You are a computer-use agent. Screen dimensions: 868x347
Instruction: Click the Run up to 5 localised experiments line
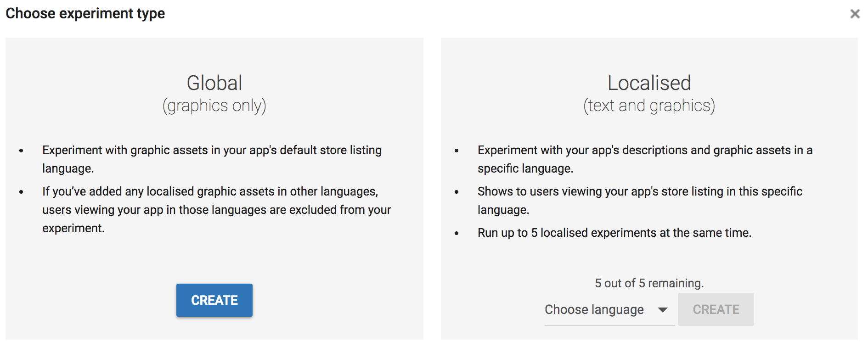pos(614,233)
